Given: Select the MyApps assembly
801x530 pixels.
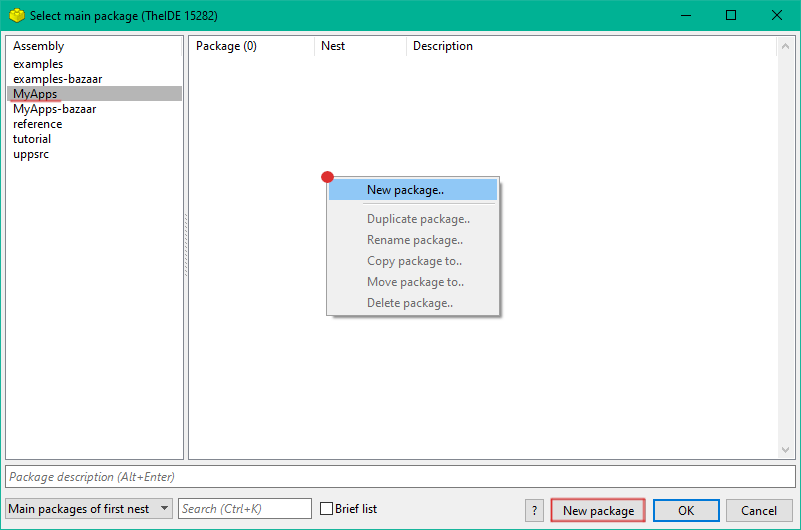Looking at the screenshot, I should 35,94.
